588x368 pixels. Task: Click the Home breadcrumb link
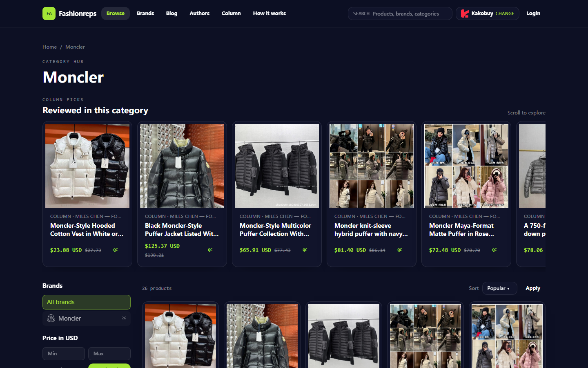50,47
